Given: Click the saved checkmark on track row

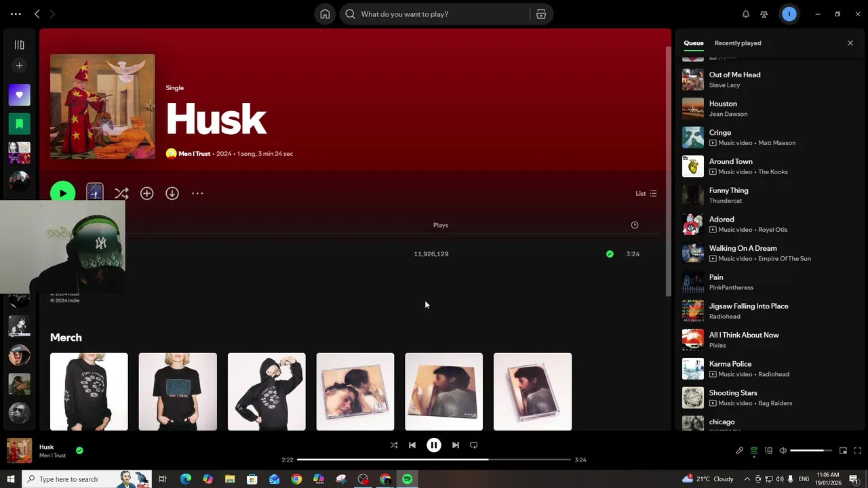Looking at the screenshot, I should pos(610,254).
